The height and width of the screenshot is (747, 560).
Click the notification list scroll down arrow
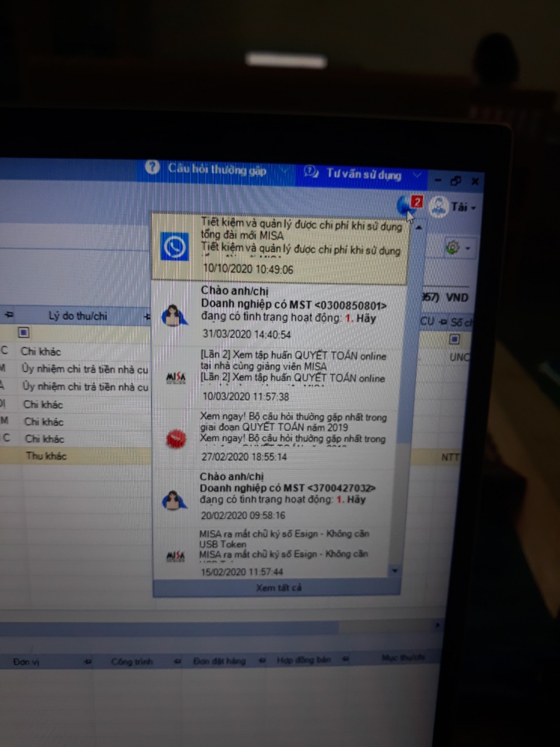point(395,570)
